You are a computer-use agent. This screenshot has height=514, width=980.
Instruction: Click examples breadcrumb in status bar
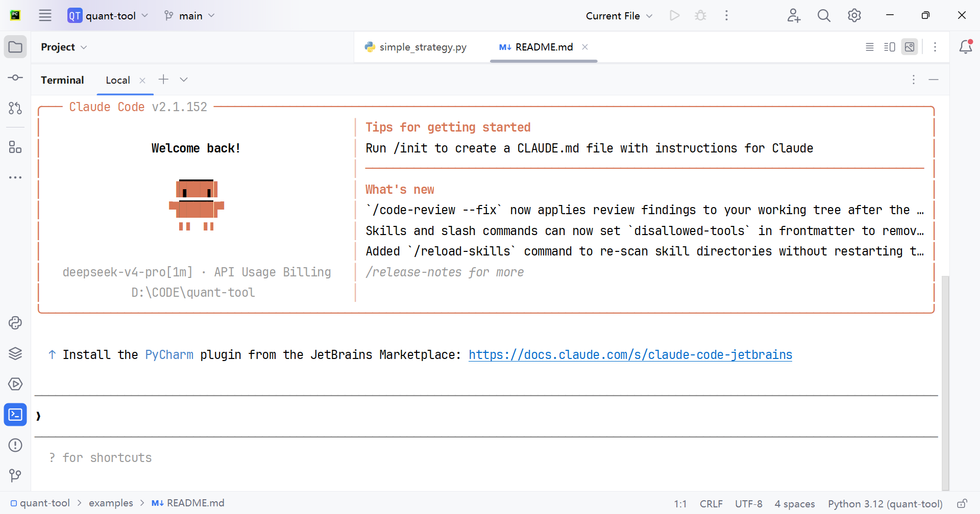(111, 503)
